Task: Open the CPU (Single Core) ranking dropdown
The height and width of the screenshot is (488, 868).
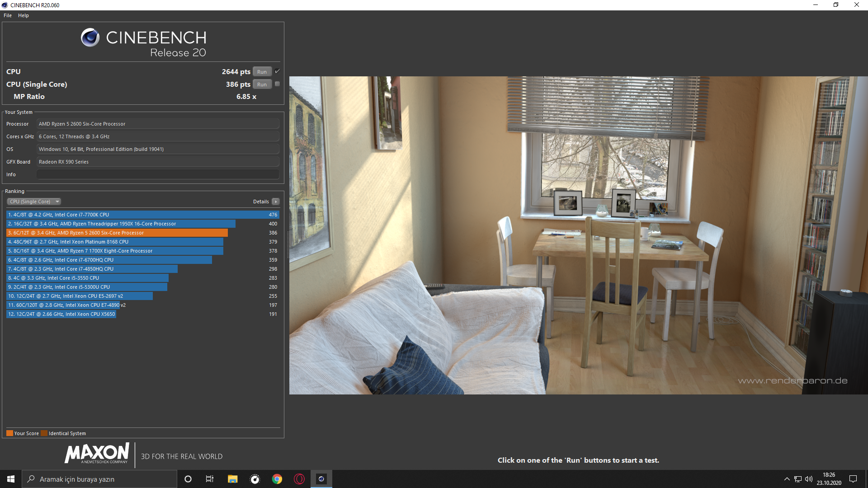Action: (34, 202)
